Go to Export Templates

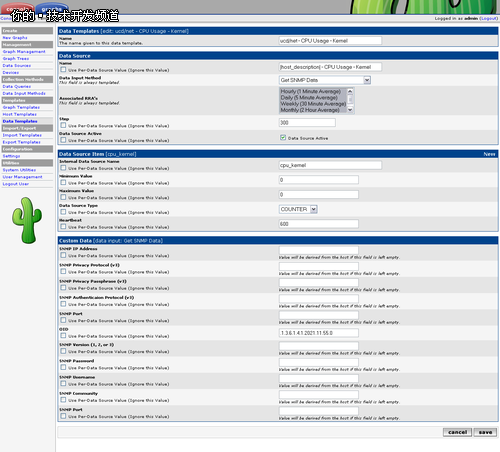[x=22, y=142]
